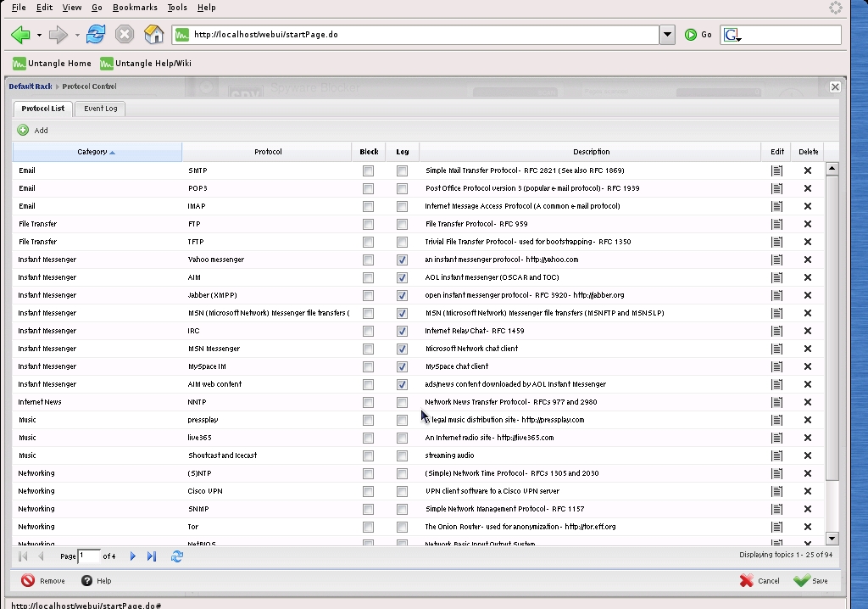Disable Log for the AIM protocol

[403, 277]
